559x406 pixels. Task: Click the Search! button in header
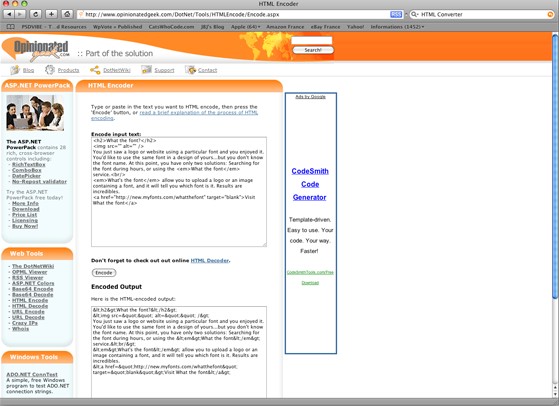[x=313, y=50]
